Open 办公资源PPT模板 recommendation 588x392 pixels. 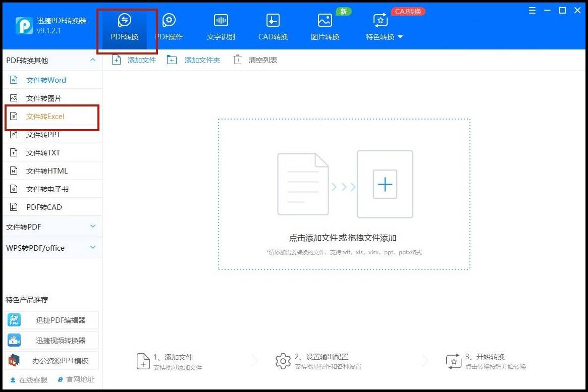(x=52, y=361)
